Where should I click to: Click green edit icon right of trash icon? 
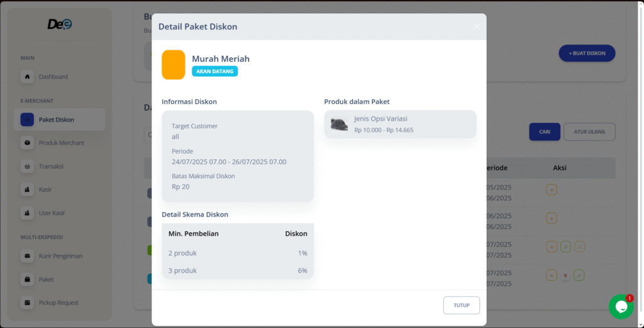579,275
